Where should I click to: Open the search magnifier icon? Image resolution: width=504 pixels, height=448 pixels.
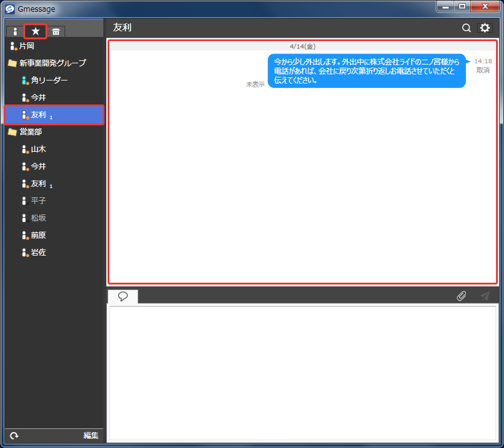(466, 28)
